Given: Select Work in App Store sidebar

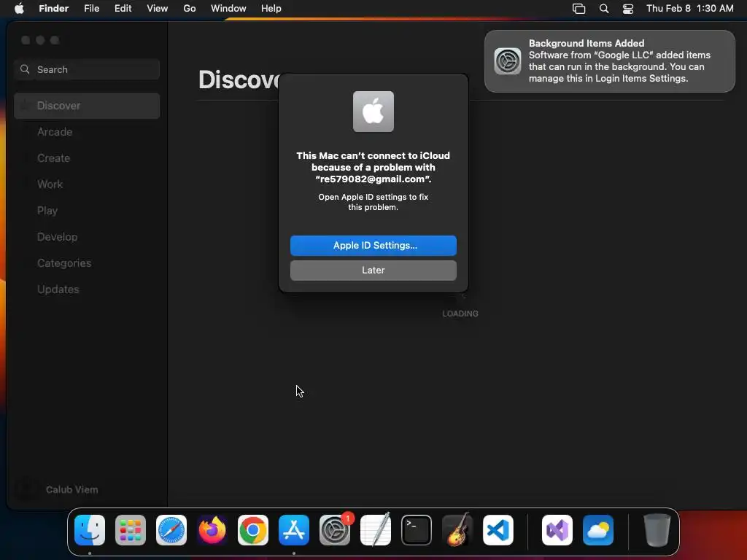Looking at the screenshot, I should 87,184.
